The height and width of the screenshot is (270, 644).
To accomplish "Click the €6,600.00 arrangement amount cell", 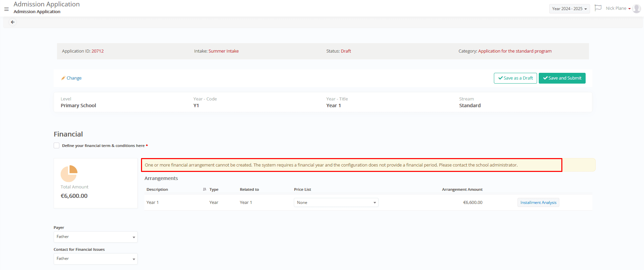I will click(473, 203).
